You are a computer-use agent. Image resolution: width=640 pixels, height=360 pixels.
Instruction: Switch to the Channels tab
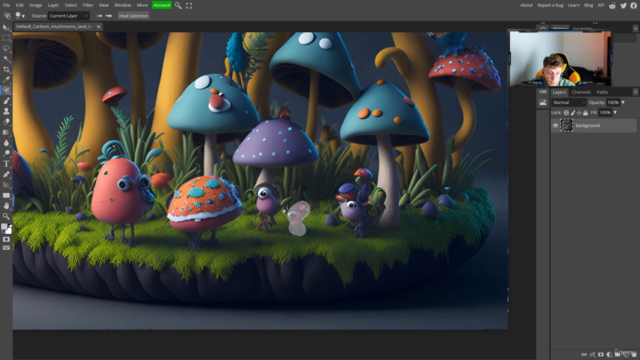coord(581,92)
